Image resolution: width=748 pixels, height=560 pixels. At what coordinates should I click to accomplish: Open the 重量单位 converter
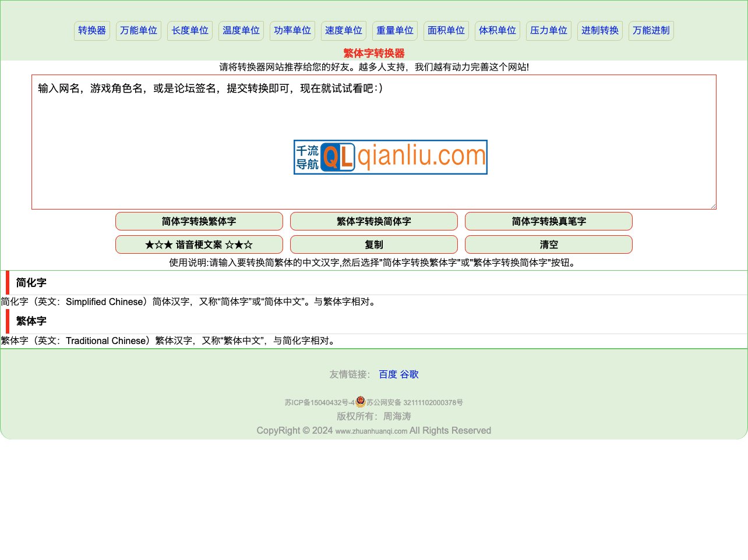(394, 30)
